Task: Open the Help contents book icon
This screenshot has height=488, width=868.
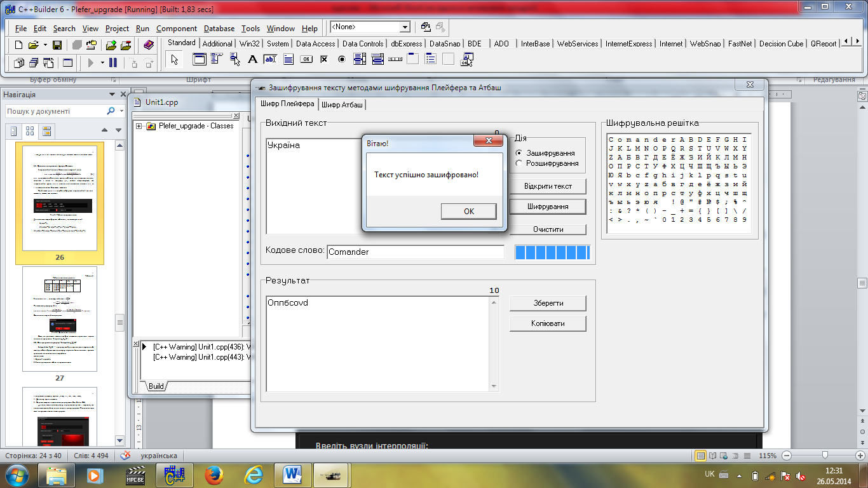Action: [149, 45]
